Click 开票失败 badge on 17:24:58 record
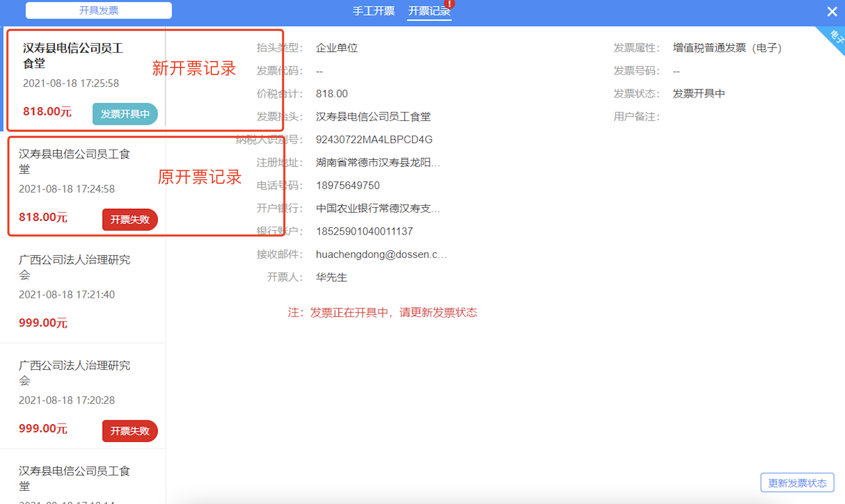The width and height of the screenshot is (845, 504). (x=130, y=220)
